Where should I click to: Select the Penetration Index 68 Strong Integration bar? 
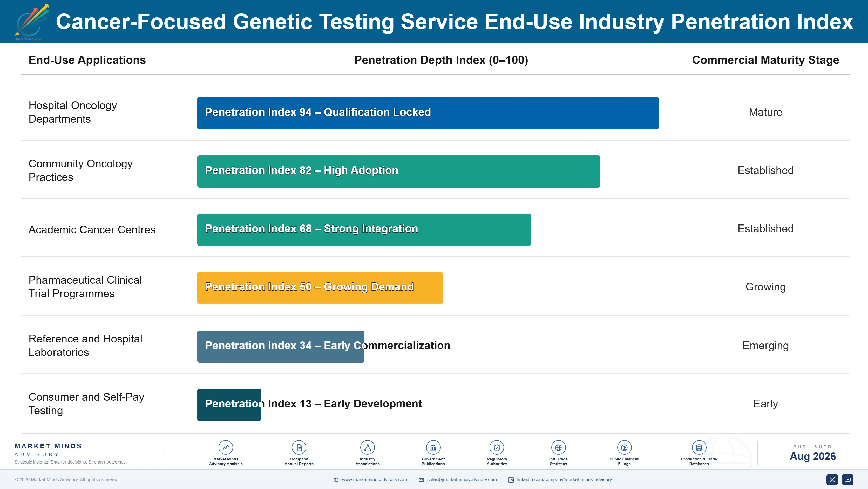(x=364, y=230)
